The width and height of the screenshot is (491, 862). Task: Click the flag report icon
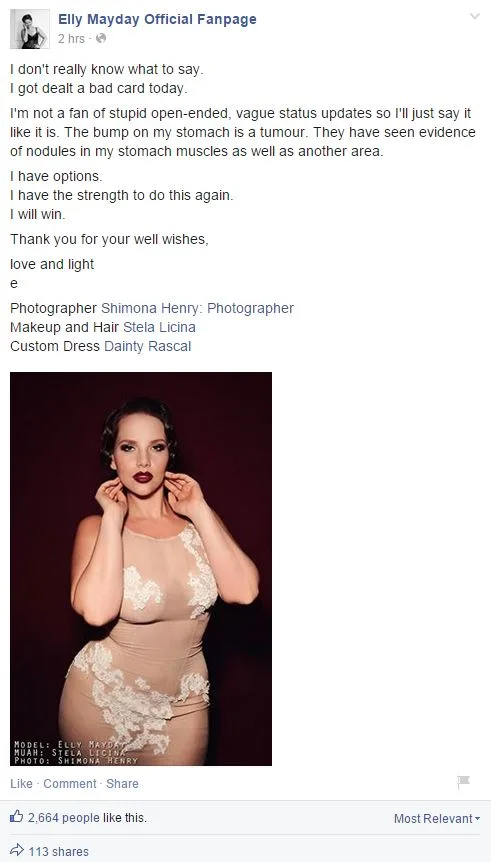click(464, 782)
